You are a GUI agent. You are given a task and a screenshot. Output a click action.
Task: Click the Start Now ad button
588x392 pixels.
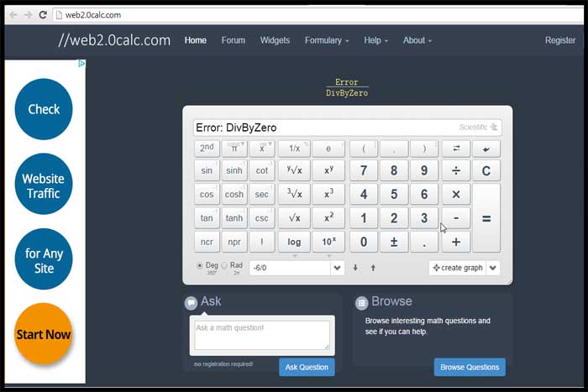[44, 334]
